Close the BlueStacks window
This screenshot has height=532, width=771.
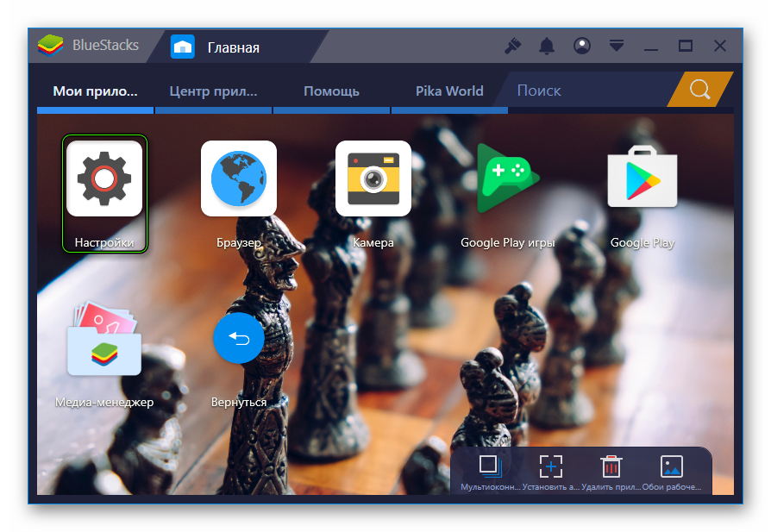(x=720, y=47)
